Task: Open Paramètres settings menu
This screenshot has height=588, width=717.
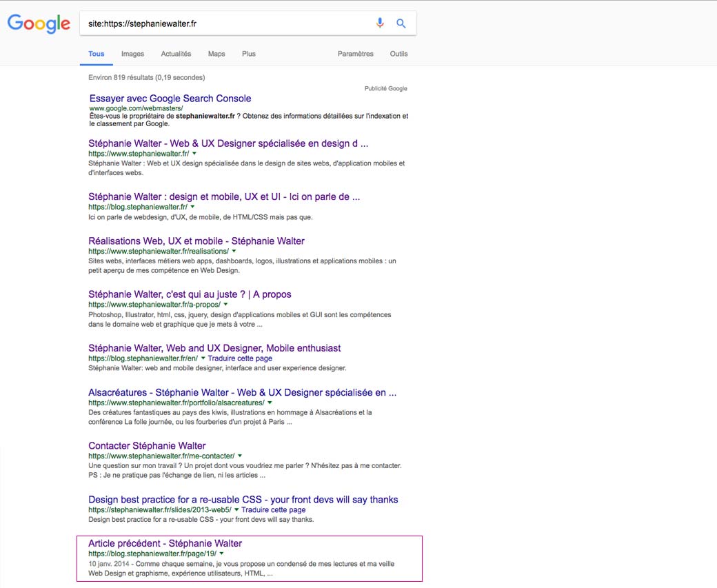Action: click(355, 54)
